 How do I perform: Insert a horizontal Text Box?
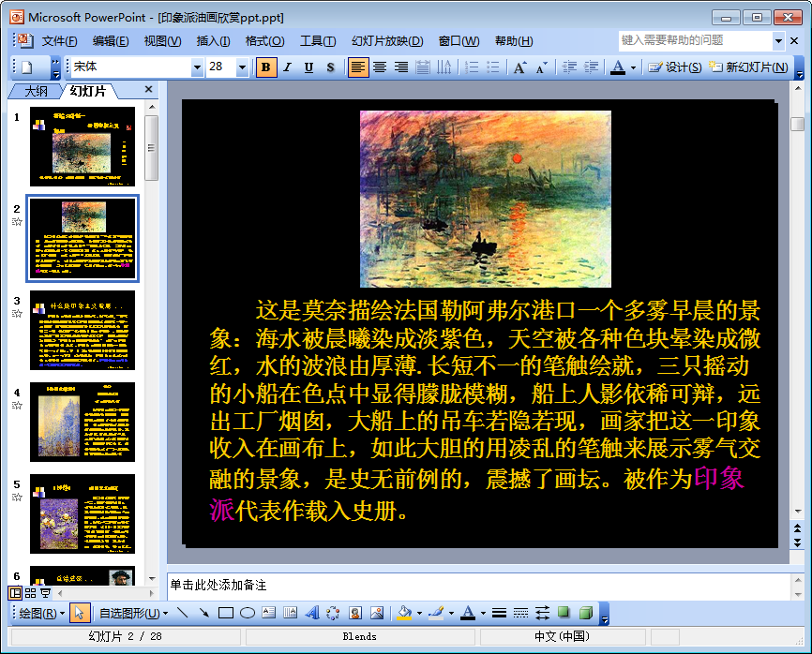tap(269, 613)
